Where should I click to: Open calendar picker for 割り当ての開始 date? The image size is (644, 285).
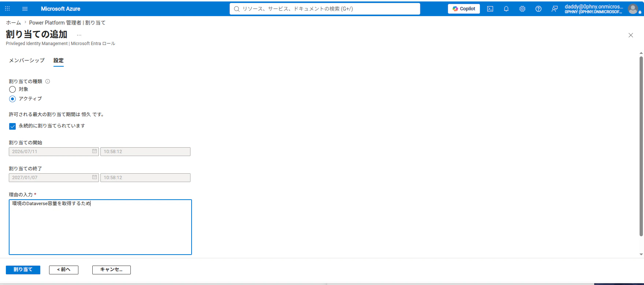95,151
